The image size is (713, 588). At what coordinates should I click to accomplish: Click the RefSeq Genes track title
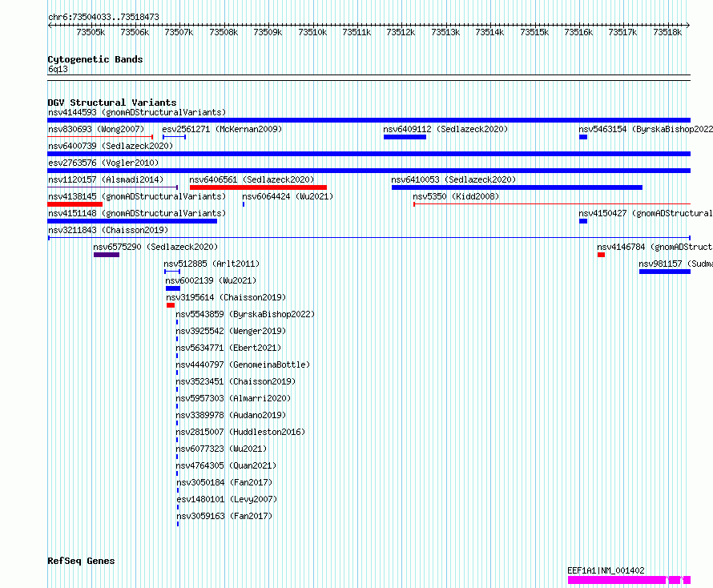81,561
